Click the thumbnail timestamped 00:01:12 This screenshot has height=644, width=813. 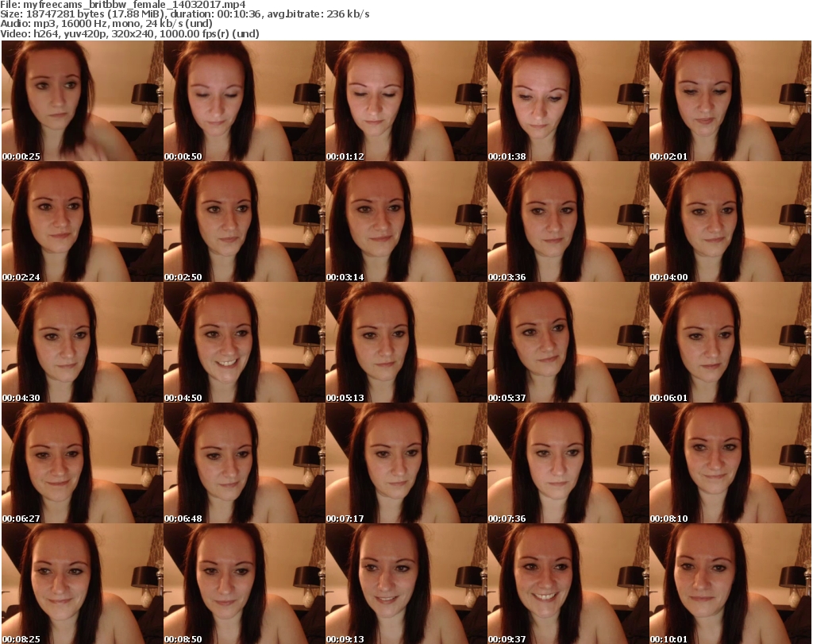pyautogui.click(x=406, y=101)
